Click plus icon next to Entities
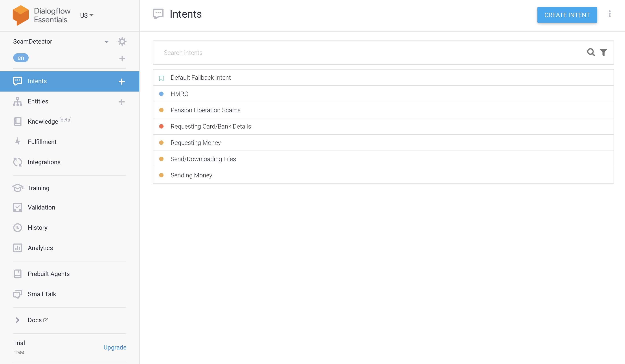 [x=121, y=102]
